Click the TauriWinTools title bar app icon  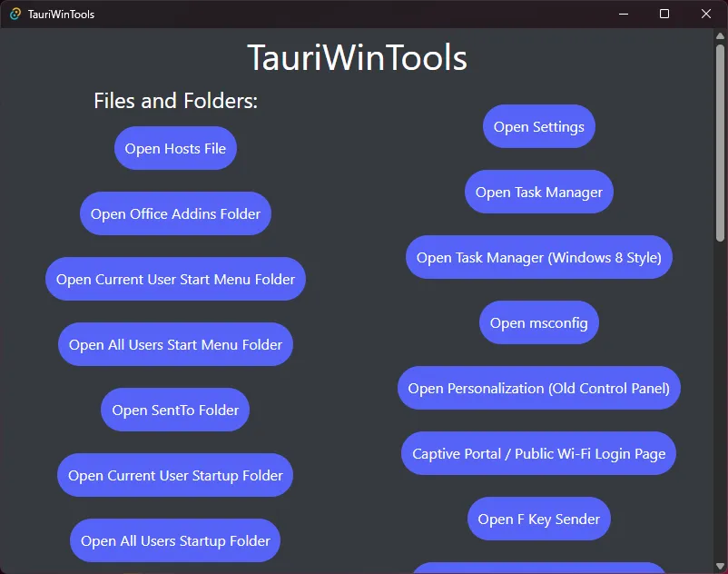point(15,14)
